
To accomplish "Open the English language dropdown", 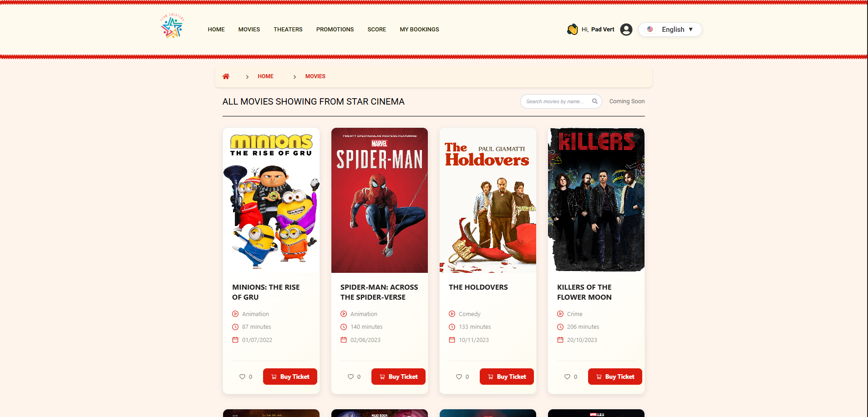I will [670, 30].
